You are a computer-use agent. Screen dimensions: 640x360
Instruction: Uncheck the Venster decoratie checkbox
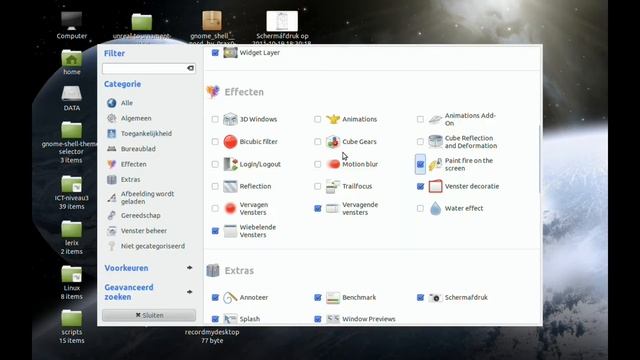(420, 186)
